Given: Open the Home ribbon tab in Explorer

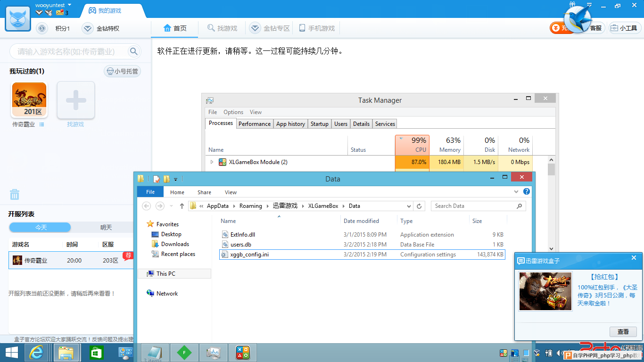Looking at the screenshot, I should pos(177,192).
